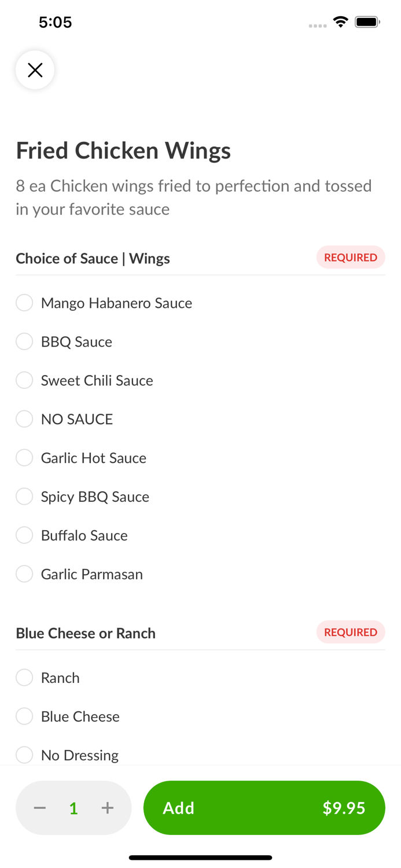This screenshot has height=868, width=401.
Task: Tap the cellular signal dots icon
Action: [x=318, y=24]
